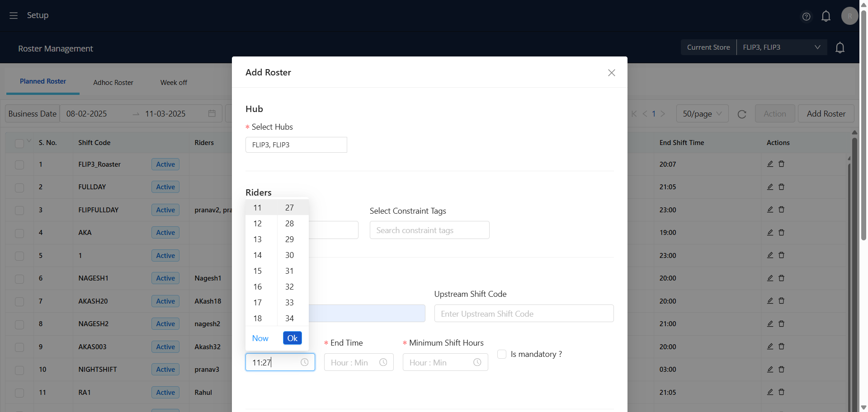
Task: Delete the NAGESH1 roster row
Action: click(x=781, y=278)
